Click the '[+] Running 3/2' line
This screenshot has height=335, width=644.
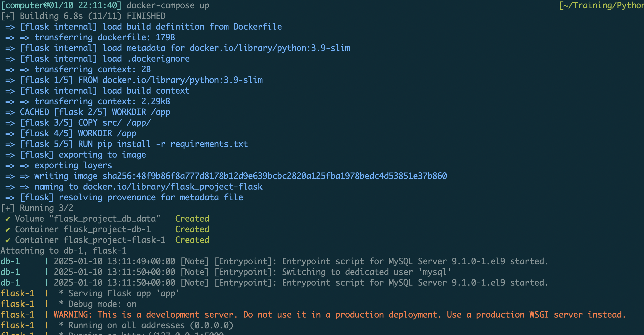point(37,208)
